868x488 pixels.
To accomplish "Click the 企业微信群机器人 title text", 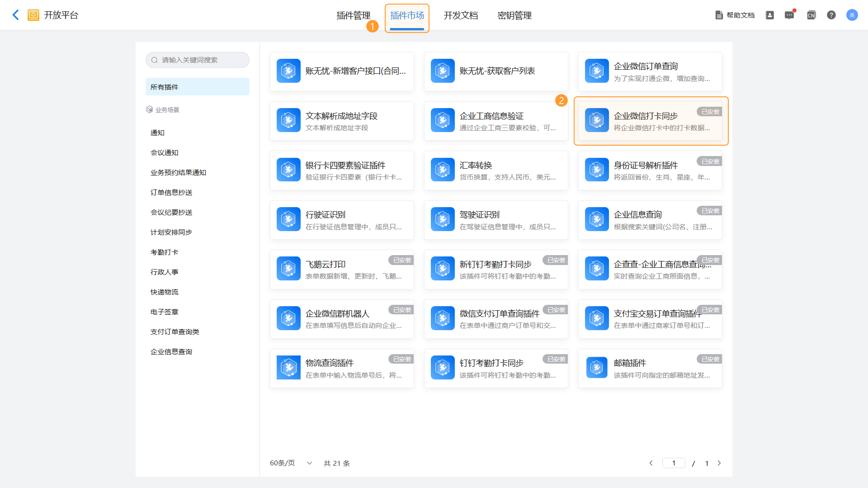I will point(337,314).
